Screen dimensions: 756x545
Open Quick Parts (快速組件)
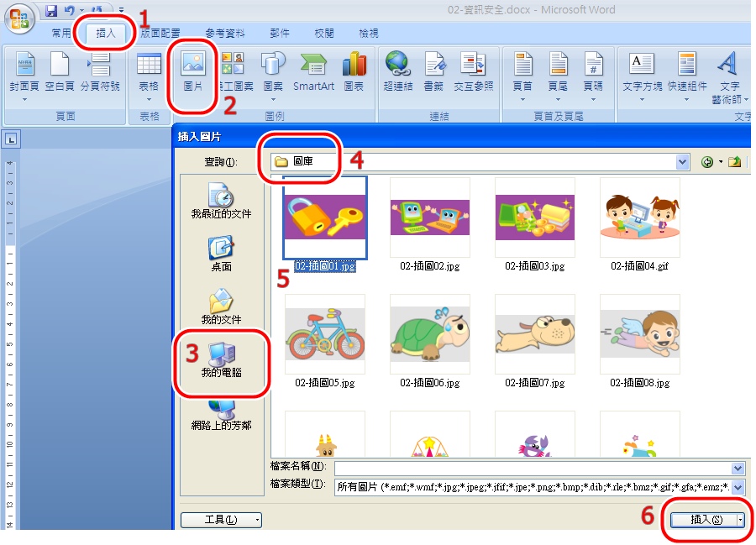click(687, 76)
